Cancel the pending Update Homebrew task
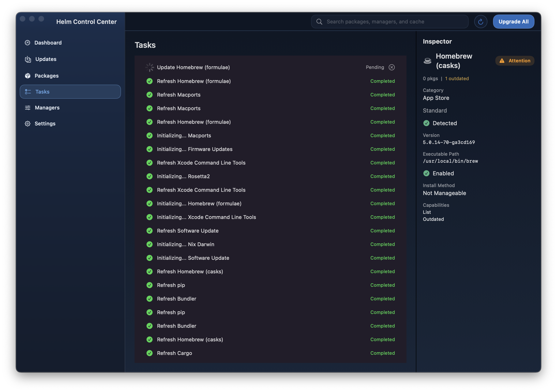 click(391, 67)
